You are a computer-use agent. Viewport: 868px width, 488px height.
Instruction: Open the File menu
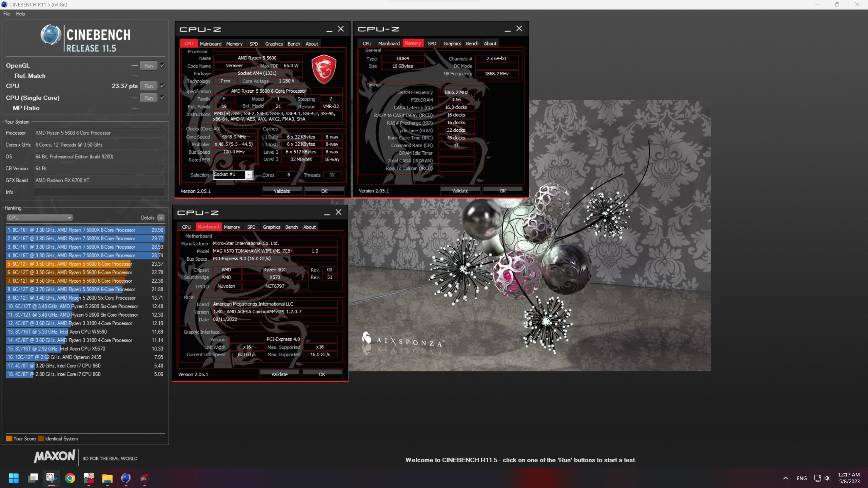tap(6, 14)
